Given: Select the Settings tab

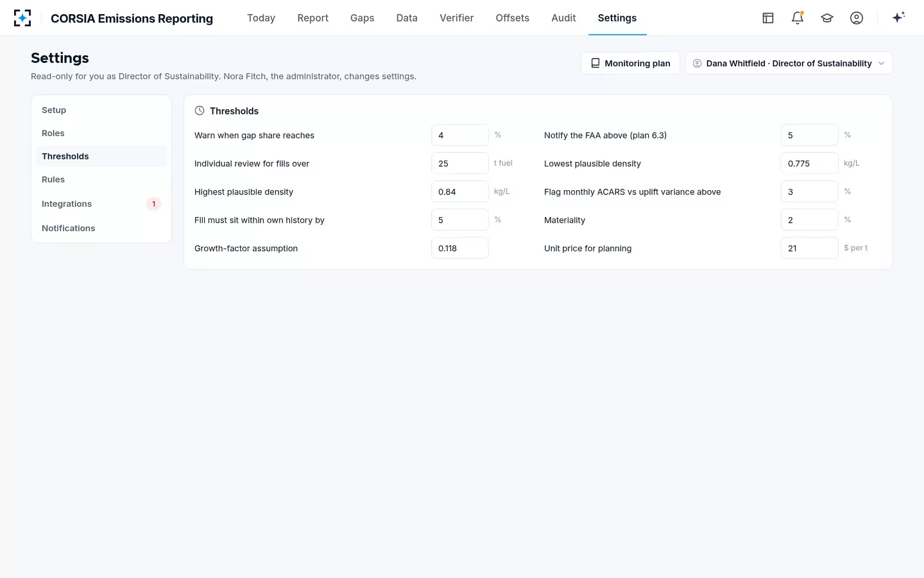Looking at the screenshot, I should tap(617, 18).
